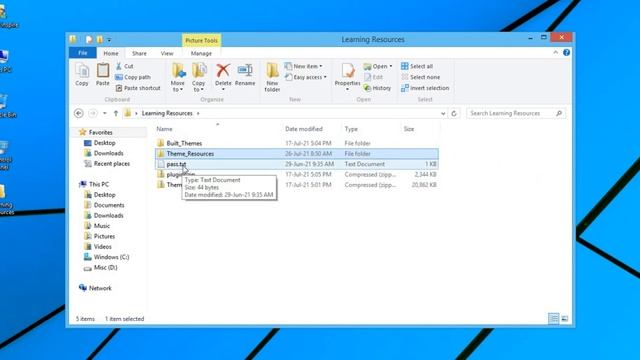This screenshot has height=360, width=640.
Task: Switch to the Share tab
Action: [x=139, y=53]
